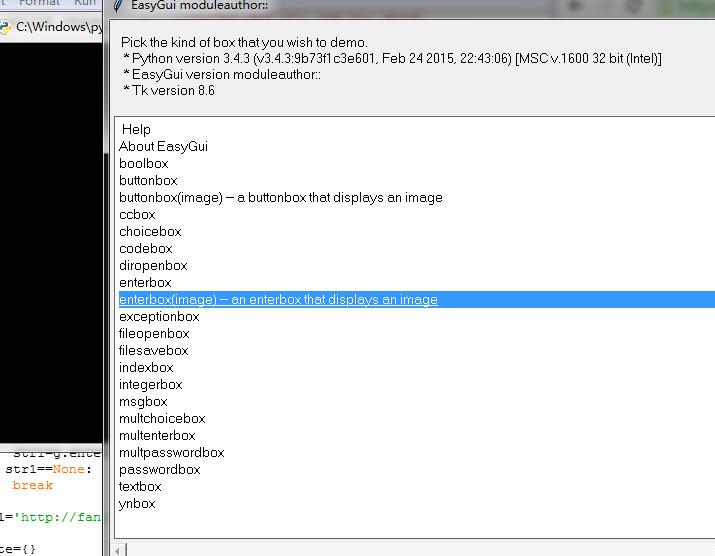Choose diropenbox from the list

[x=153, y=265]
